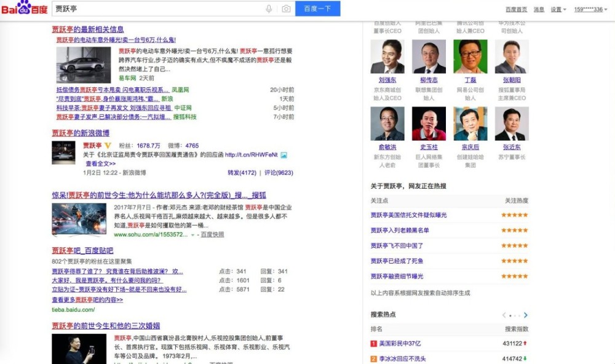This screenshot has height=364, width=615.
Task: Click 转发(4172) on the Weibo post
Action: [x=242, y=173]
